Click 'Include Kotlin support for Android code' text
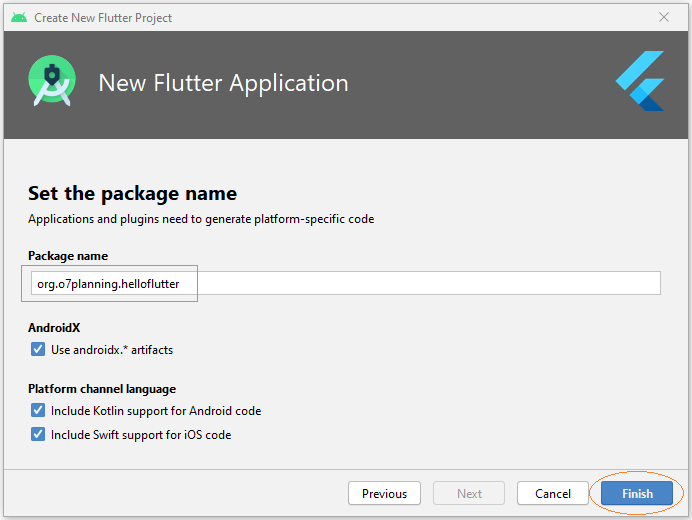The width and height of the screenshot is (692, 520). click(156, 411)
